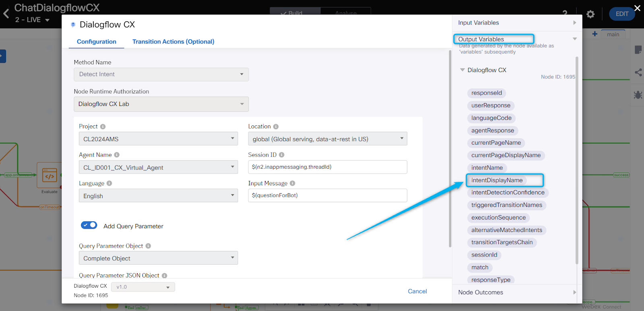Select the Evaluate node on canvas

click(49, 175)
